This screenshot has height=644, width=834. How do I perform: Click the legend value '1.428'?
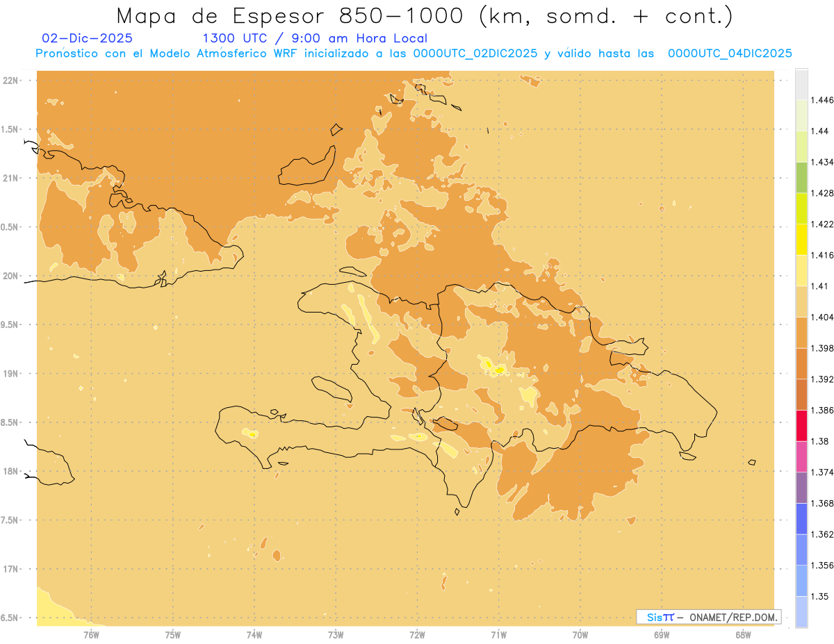(823, 193)
